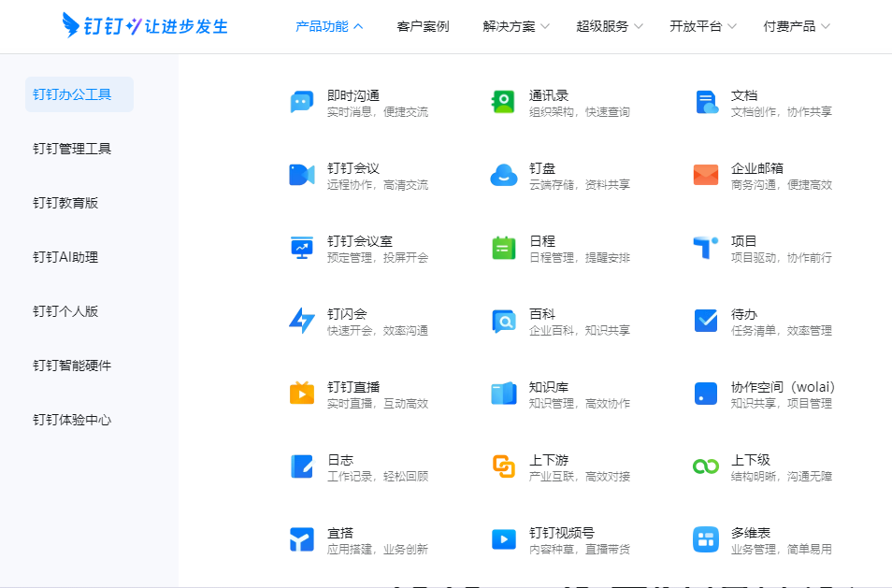Open the 宜搭 title link
Viewport: 892px width, 588px height.
pos(340,533)
